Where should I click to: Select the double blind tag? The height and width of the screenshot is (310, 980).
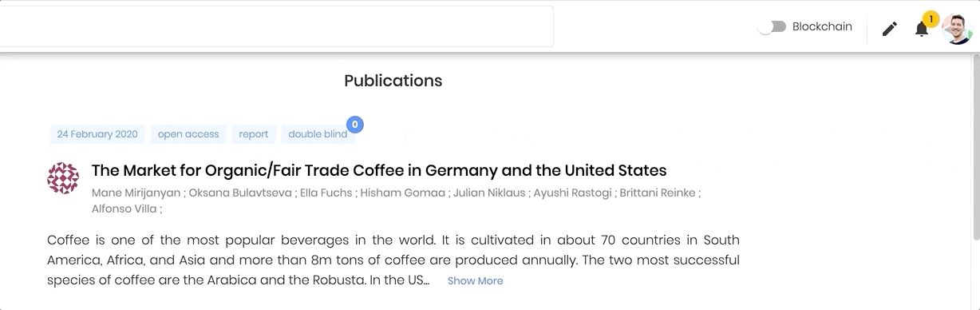318,134
